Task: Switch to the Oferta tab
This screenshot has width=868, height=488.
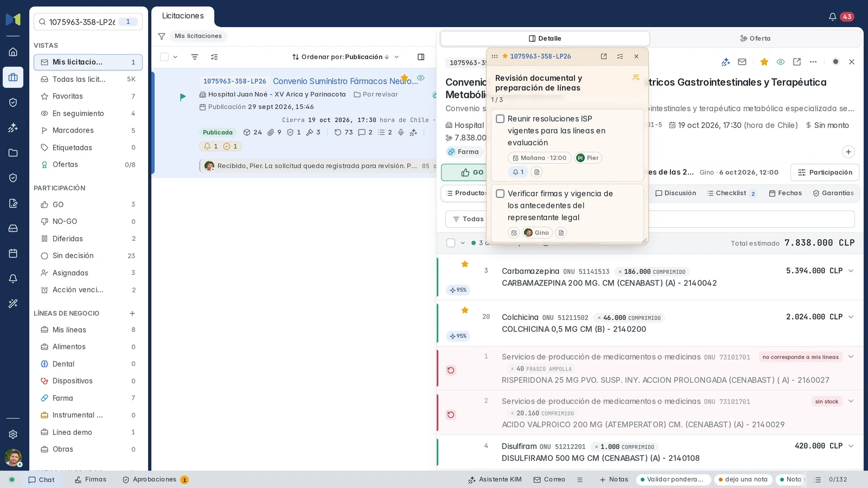Action: (x=755, y=38)
